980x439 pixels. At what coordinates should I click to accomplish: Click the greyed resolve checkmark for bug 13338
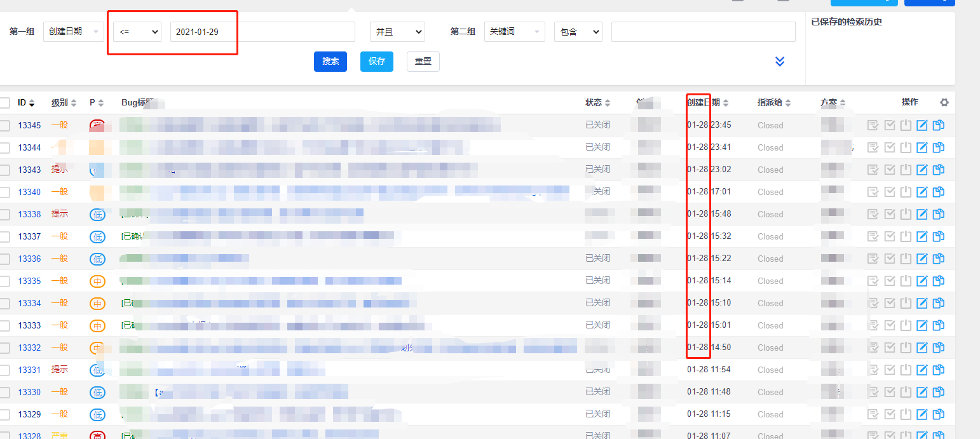click(x=890, y=214)
